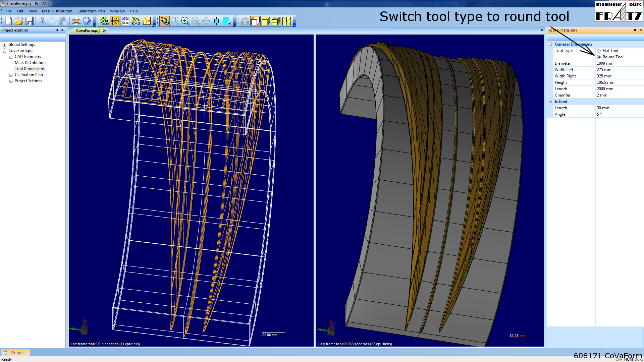Click the shaded 3D model viewport
The image size is (644, 362).
coord(430,190)
